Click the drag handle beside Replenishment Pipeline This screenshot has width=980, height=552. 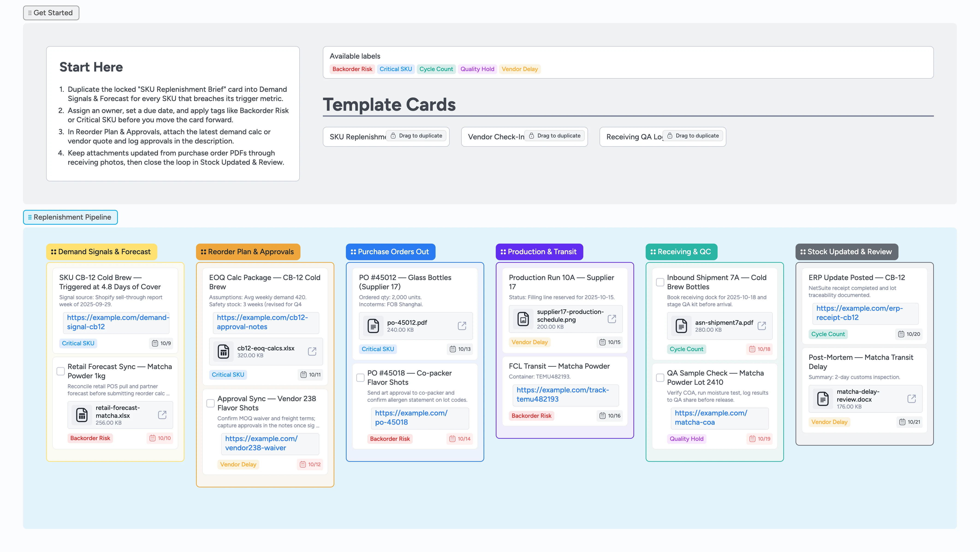point(30,217)
